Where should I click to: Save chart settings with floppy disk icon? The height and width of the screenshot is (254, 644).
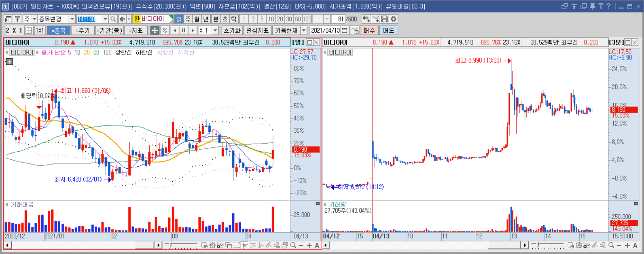coord(385,19)
